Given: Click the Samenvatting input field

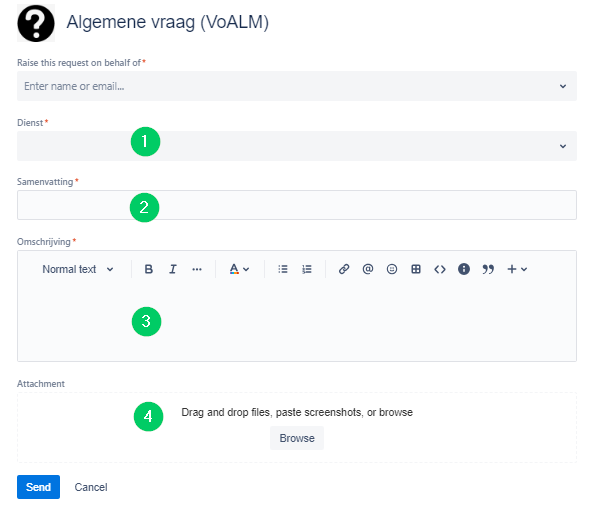Looking at the screenshot, I should [297, 205].
